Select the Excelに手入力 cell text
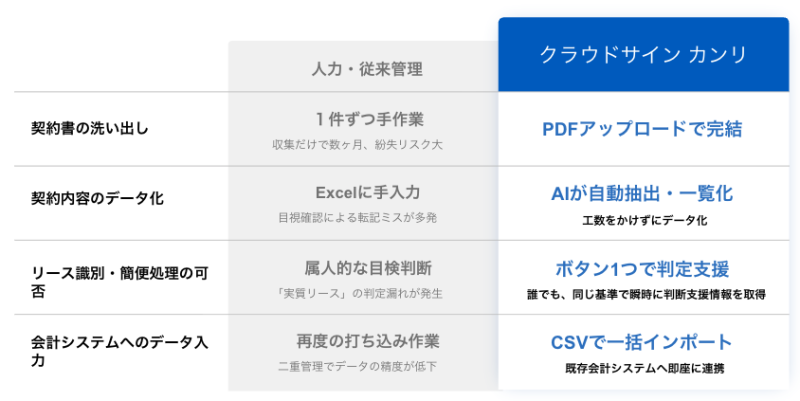The height and width of the screenshot is (401, 800). coord(368,193)
